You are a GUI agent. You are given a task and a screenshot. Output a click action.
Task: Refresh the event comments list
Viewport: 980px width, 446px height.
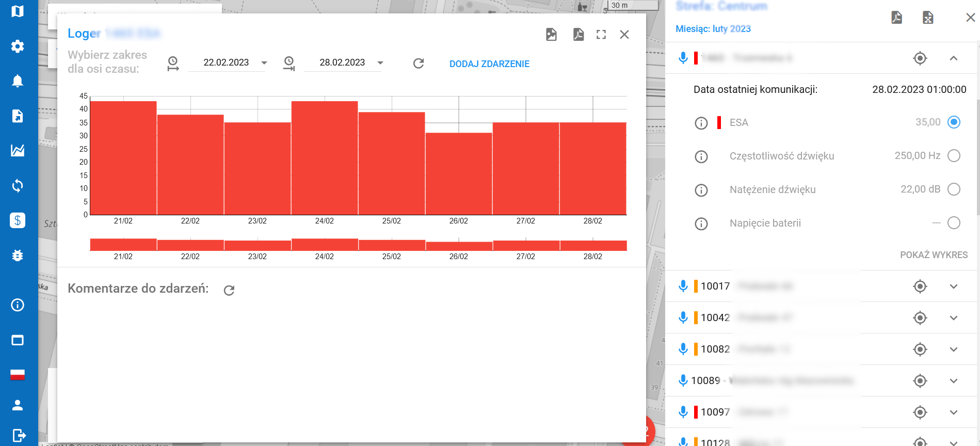(229, 291)
